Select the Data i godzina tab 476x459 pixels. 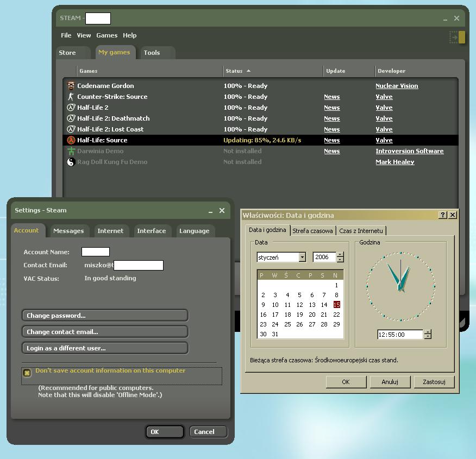267,230
